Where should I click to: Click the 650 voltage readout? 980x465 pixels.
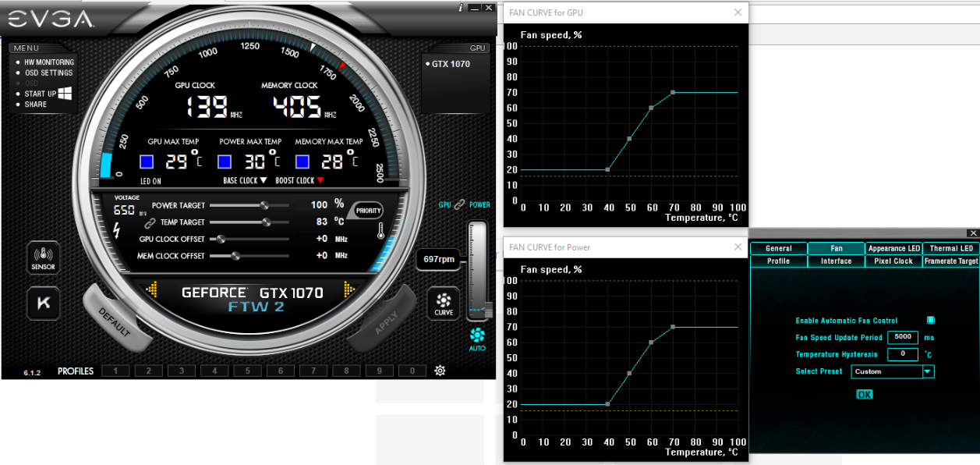(x=124, y=210)
